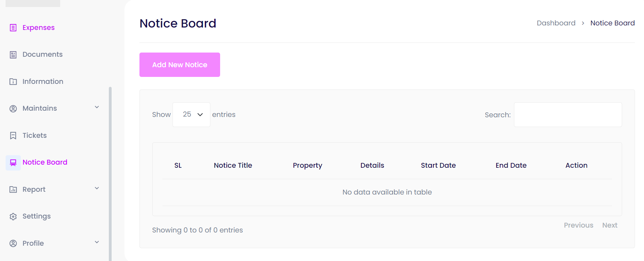This screenshot has height=261, width=644.
Task: Click the Tickets bookmark icon
Action: [13, 136]
